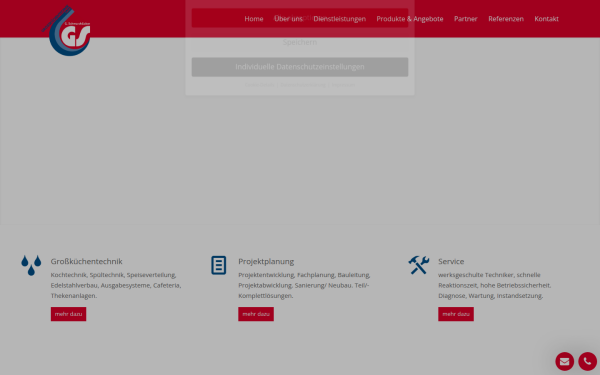The height and width of the screenshot is (375, 600).
Task: Open the email envelope contact button
Action: click(x=564, y=361)
